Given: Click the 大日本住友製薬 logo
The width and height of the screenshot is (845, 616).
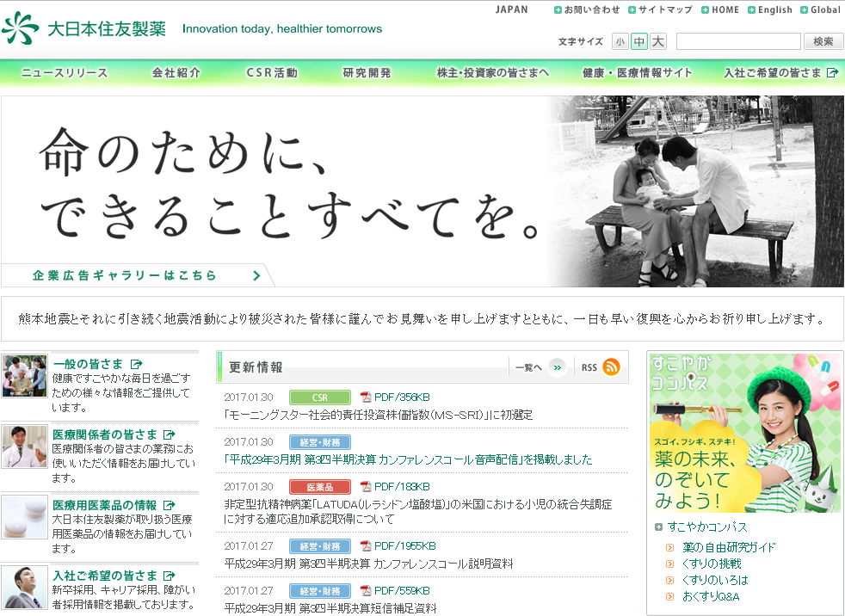Looking at the screenshot, I should click(84, 28).
